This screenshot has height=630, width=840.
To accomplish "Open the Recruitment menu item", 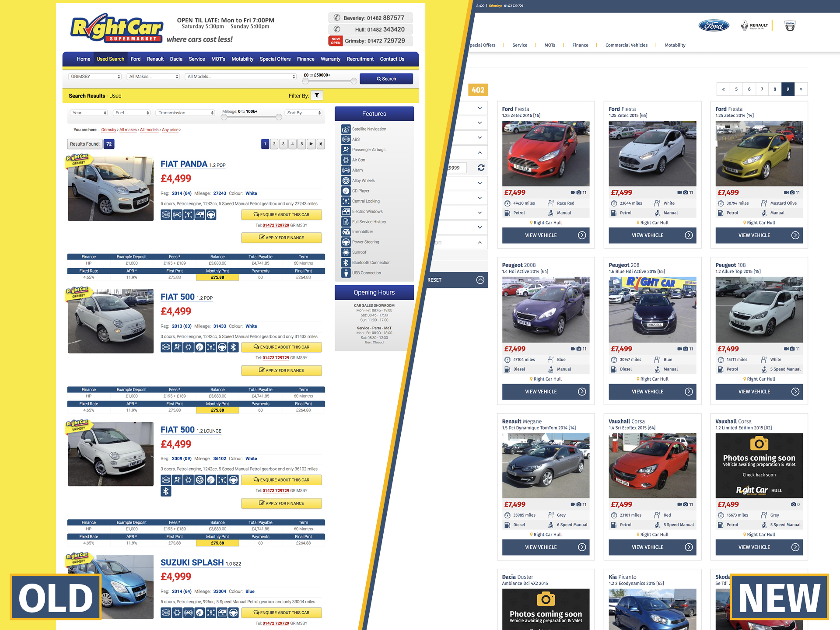I will click(360, 59).
